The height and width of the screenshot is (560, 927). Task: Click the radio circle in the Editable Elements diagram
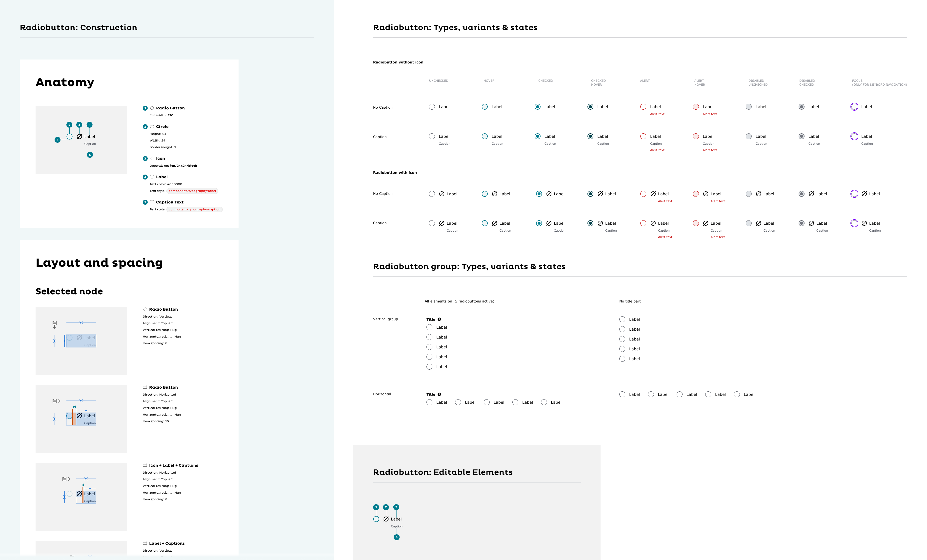(376, 519)
